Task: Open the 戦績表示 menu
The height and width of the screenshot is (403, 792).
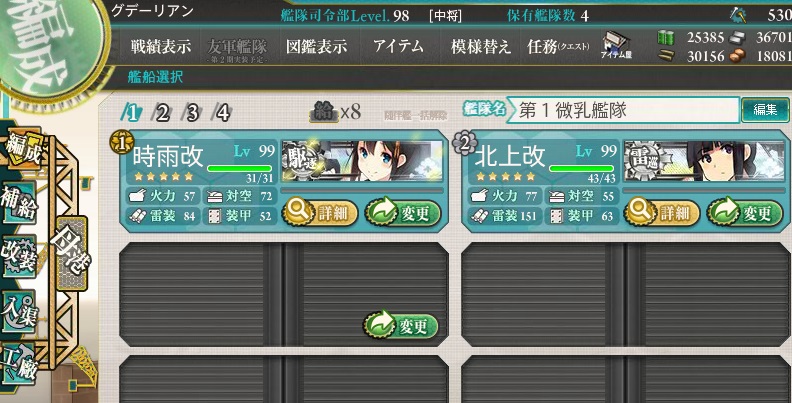Action: [x=161, y=46]
